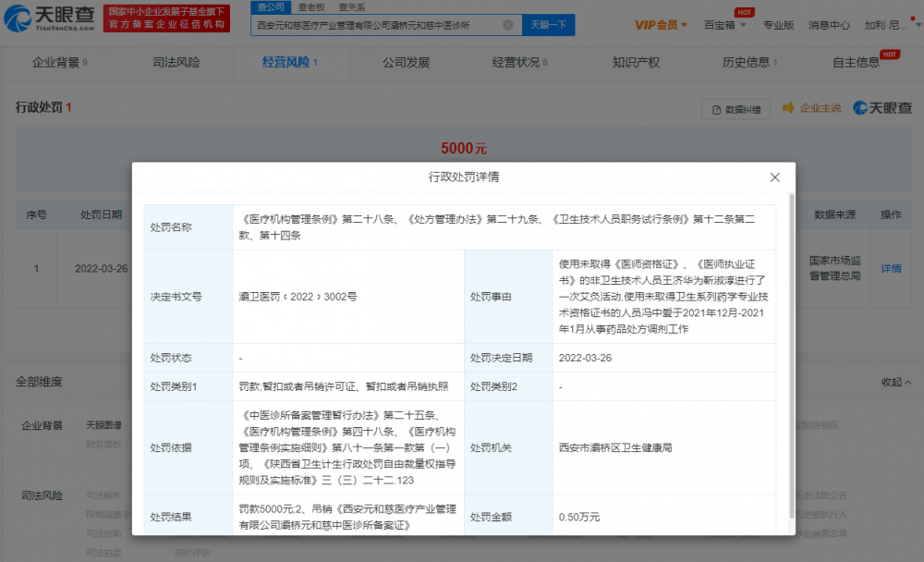Switch to the 司法风险 tab
The width and height of the screenshot is (924, 562).
pyautogui.click(x=176, y=62)
